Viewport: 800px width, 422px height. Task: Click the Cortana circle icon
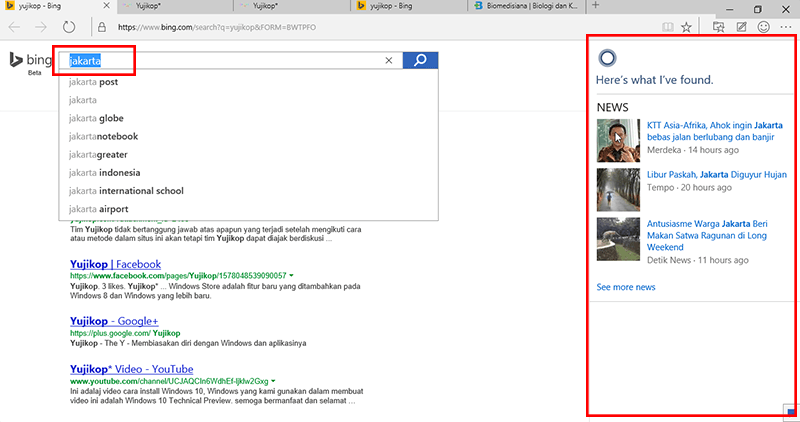coord(607,58)
